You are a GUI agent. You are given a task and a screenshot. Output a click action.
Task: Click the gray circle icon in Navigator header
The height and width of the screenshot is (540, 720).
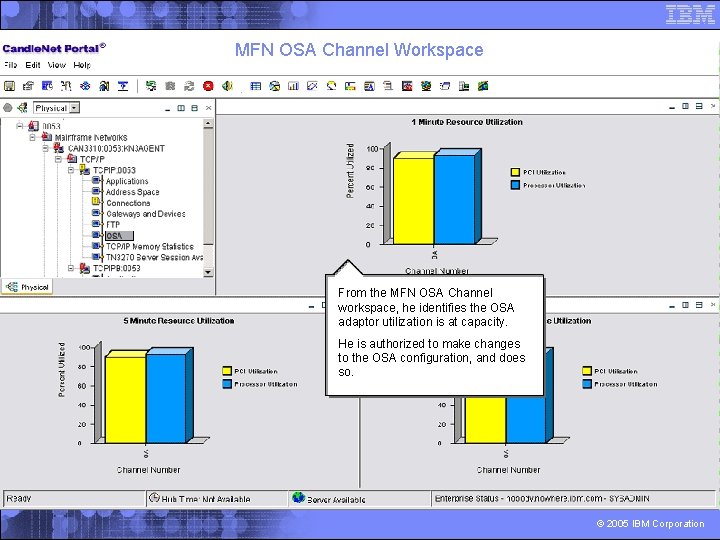pyautogui.click(x=7, y=108)
